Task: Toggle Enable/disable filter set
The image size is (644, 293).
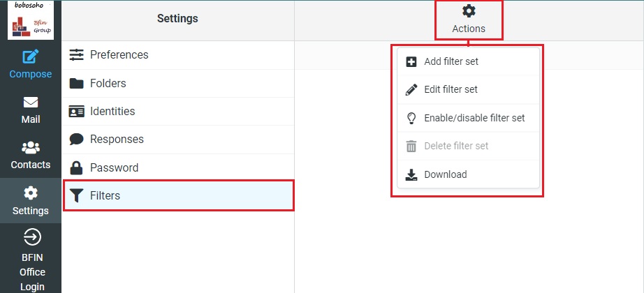Action: click(x=474, y=118)
